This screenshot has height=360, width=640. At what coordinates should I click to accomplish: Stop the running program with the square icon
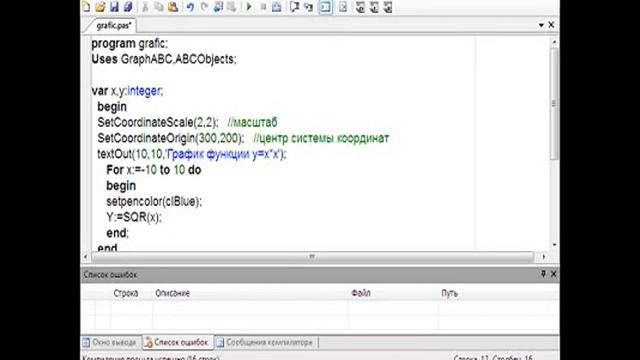click(263, 7)
